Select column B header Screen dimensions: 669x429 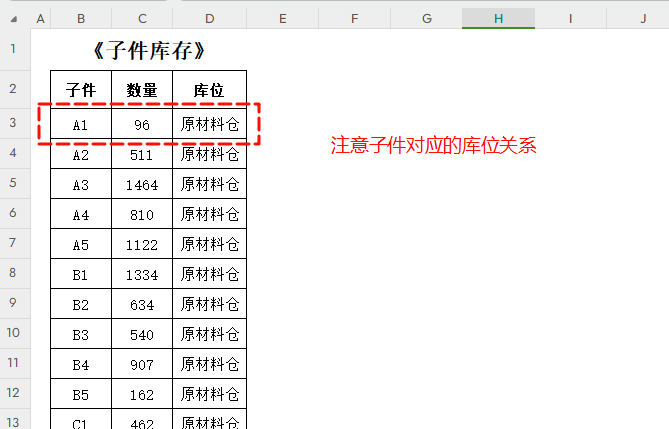[81, 19]
